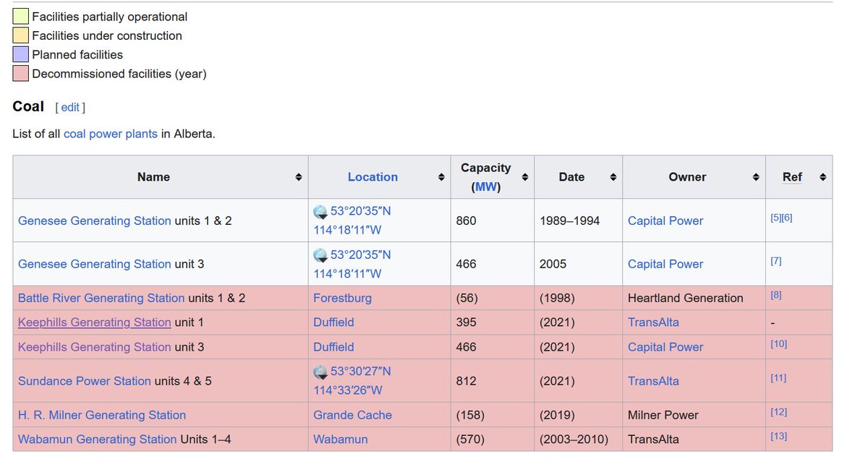Click the (570) capacity cell
Viewport: 868px width, 467px height.
[x=493, y=440]
